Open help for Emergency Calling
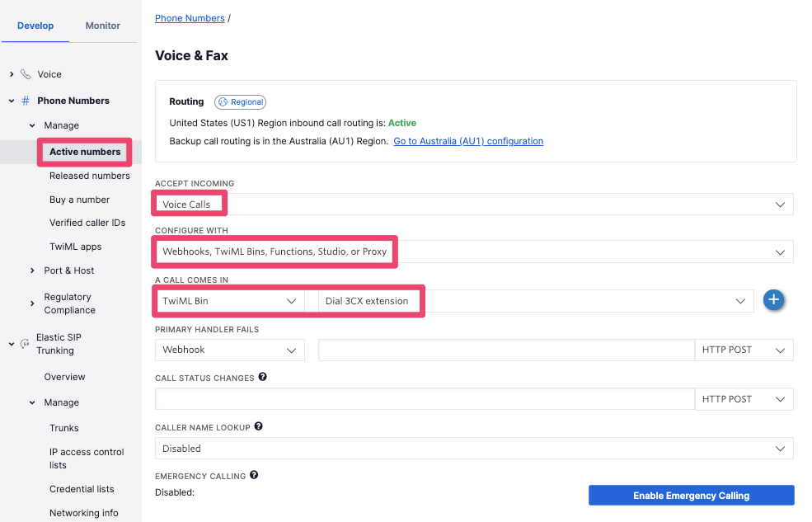 pos(254,475)
